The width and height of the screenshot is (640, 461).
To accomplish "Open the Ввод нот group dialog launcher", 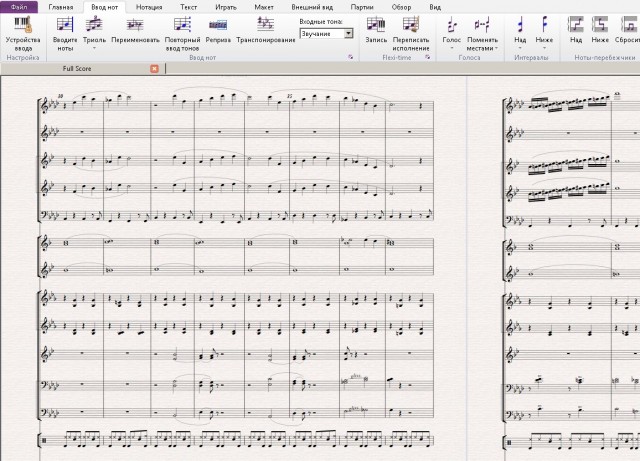I will pos(350,57).
